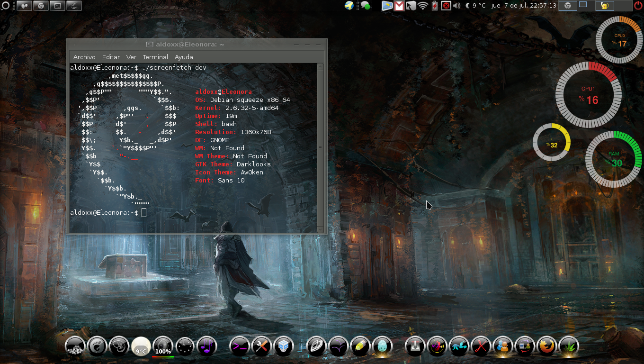Open the Wi-Fi network indicator
This screenshot has width=644, height=364.
[422, 6]
